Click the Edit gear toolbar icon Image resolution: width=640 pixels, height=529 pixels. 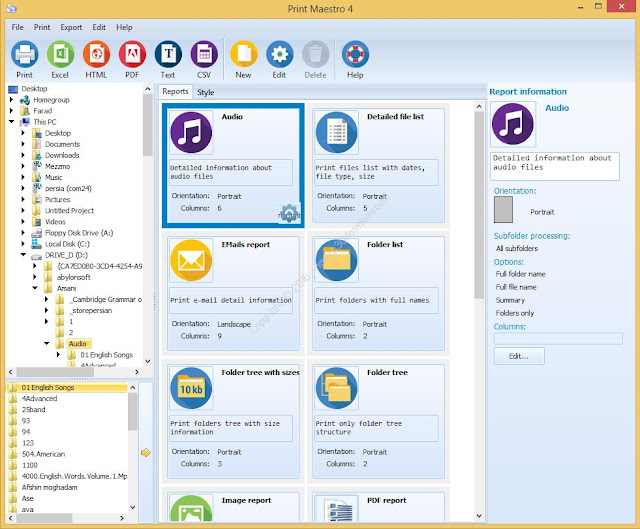(280, 54)
